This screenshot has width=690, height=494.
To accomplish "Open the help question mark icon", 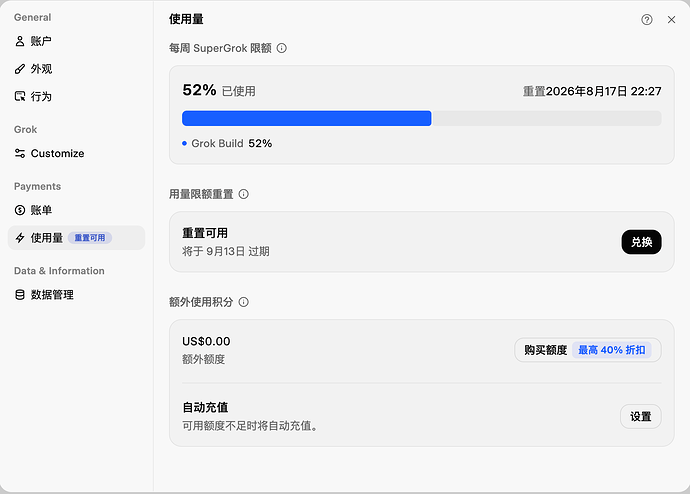I will [646, 19].
